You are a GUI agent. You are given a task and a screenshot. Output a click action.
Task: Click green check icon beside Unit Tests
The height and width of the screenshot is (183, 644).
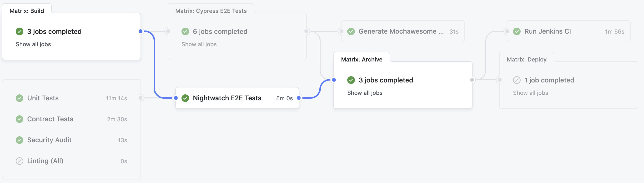pos(20,98)
